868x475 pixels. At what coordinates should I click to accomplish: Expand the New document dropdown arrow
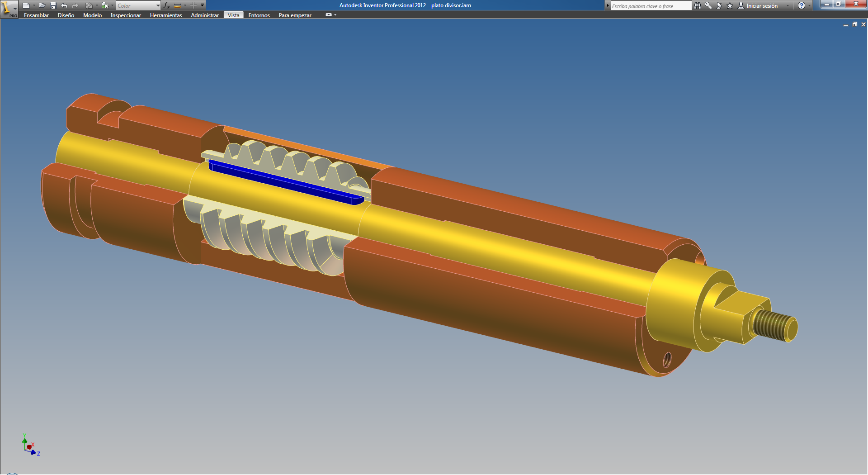coord(34,5)
